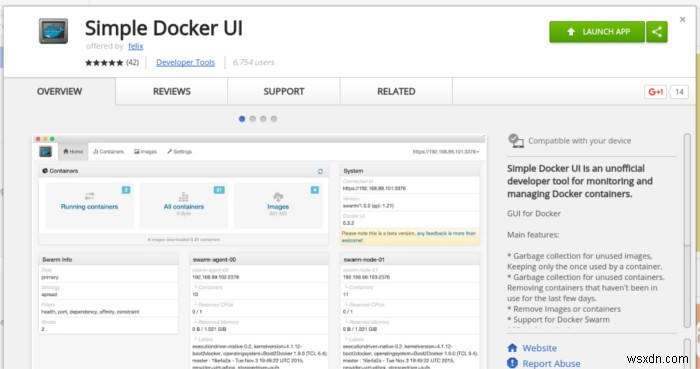The image size is (700, 369).
Task: Click the home icon beside Website
Action: coord(512,348)
